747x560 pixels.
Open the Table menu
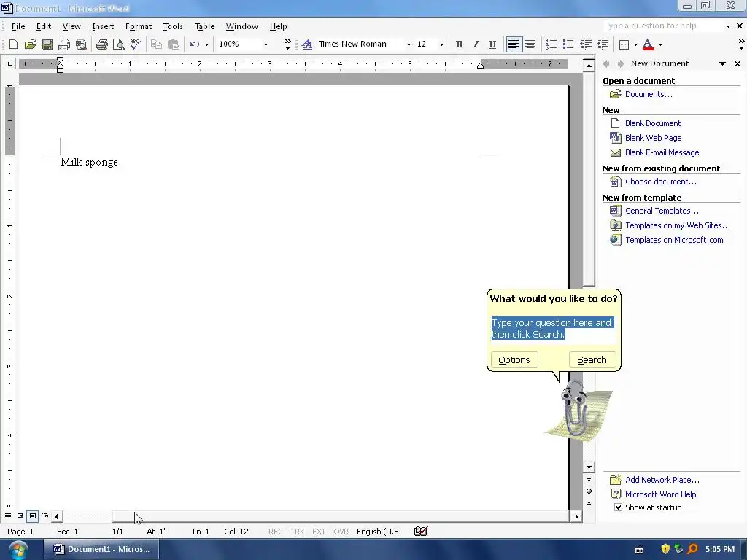tap(204, 26)
